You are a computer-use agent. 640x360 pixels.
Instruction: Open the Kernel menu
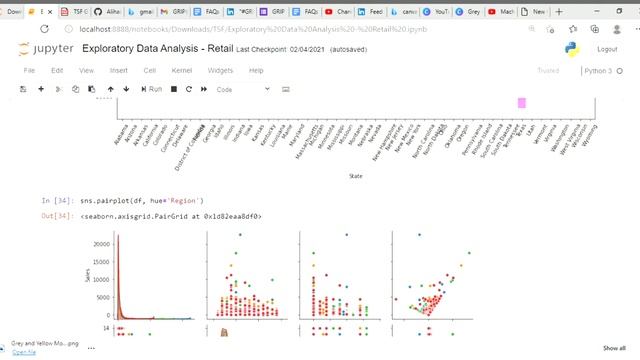pyautogui.click(x=182, y=70)
